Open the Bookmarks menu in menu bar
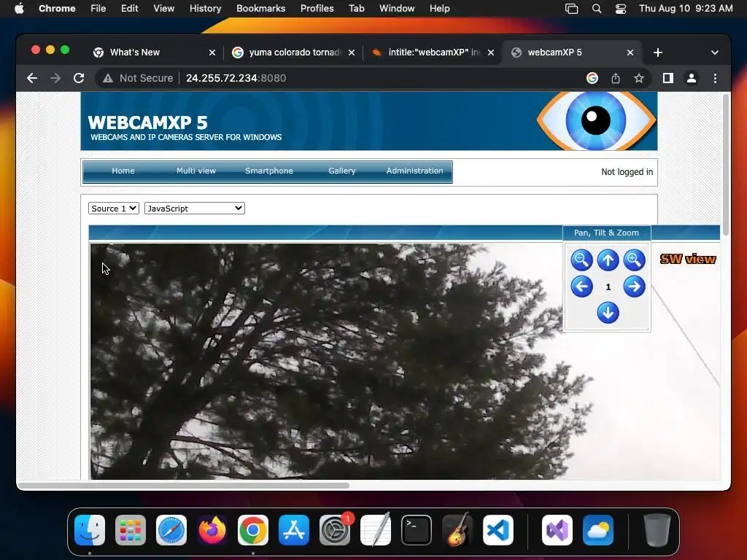Screen dimensions: 747x560 pyautogui.click(x=260, y=8)
